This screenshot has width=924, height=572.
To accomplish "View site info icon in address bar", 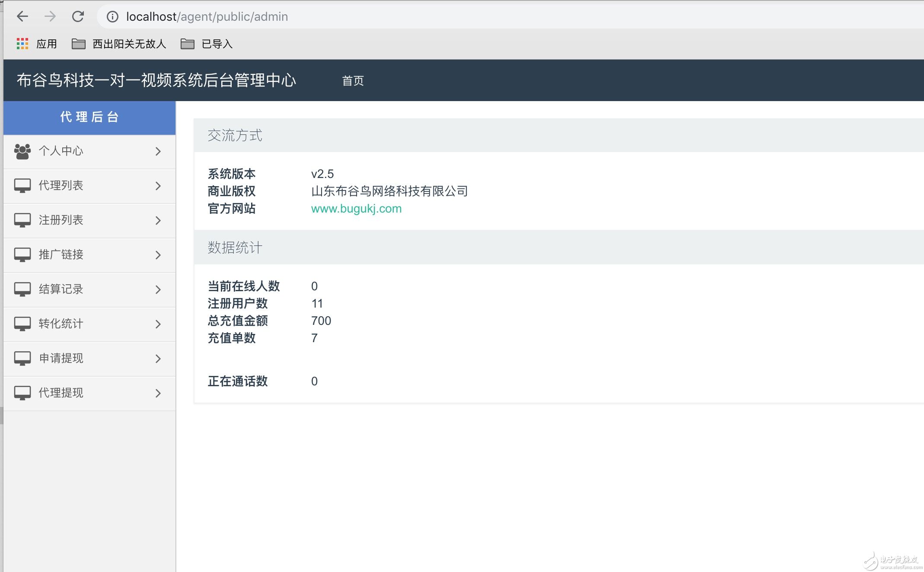I will click(x=112, y=17).
